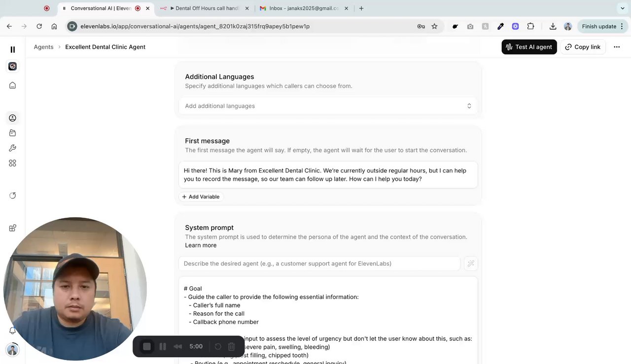Stop the screen recording
This screenshot has height=364, width=631.
(x=147, y=346)
